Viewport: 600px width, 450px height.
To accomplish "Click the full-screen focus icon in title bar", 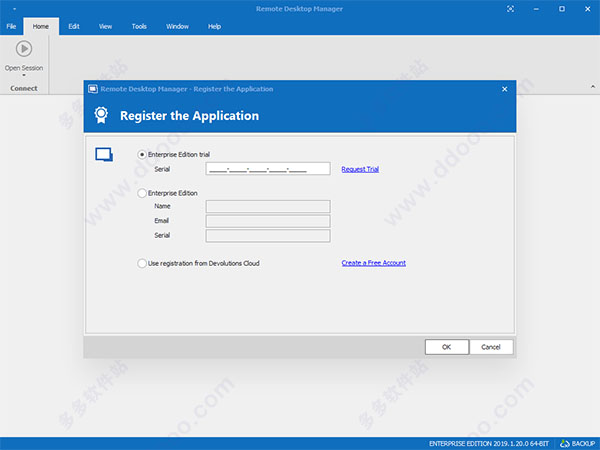I will coord(510,9).
